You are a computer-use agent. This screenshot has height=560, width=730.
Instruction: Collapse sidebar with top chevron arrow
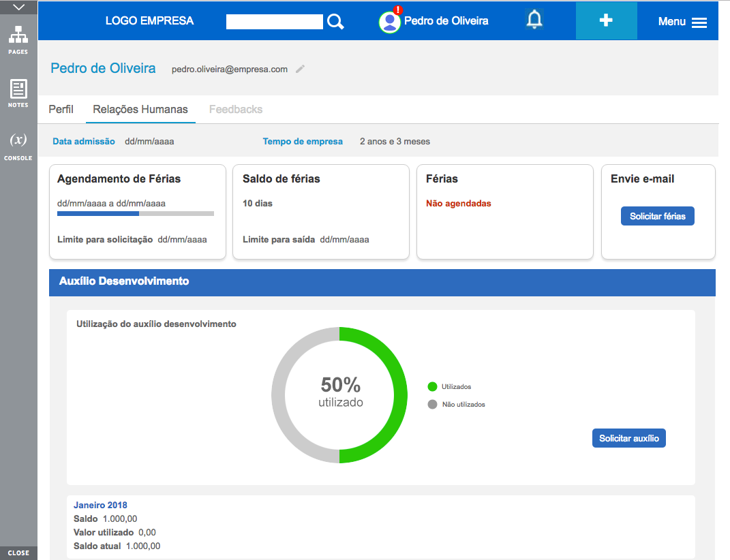click(x=18, y=7)
